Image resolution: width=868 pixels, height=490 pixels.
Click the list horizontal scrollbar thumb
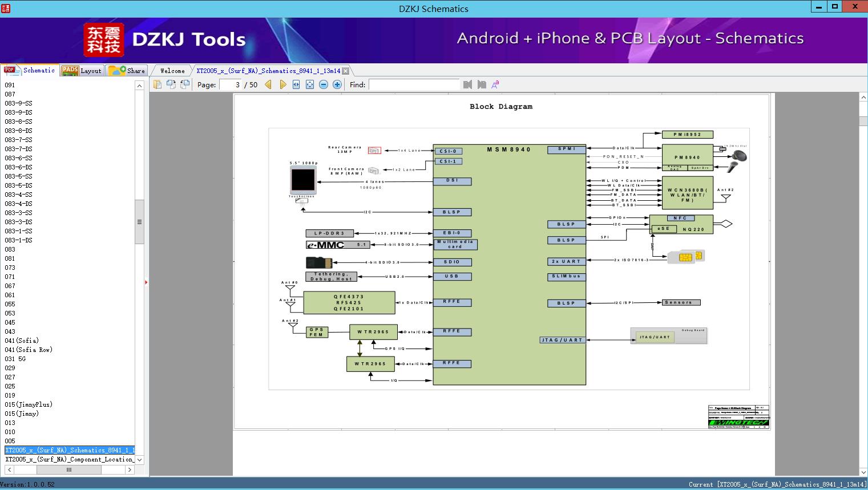69,469
